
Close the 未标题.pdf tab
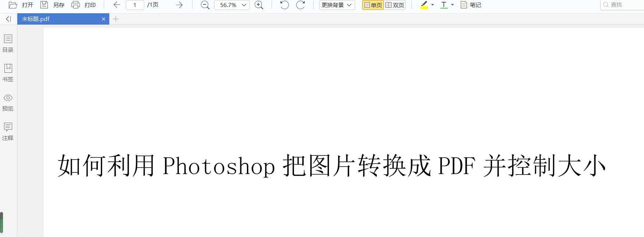(x=103, y=19)
